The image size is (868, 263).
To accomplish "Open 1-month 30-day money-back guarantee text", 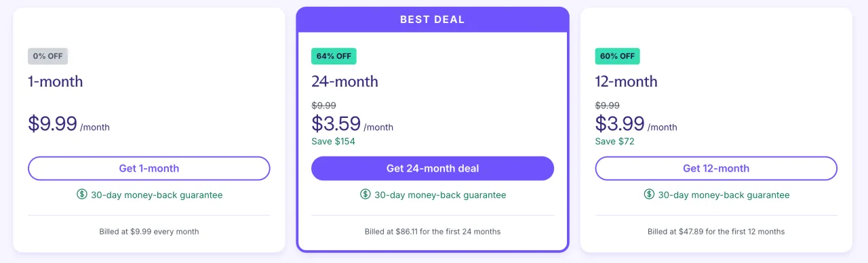I will click(157, 195).
